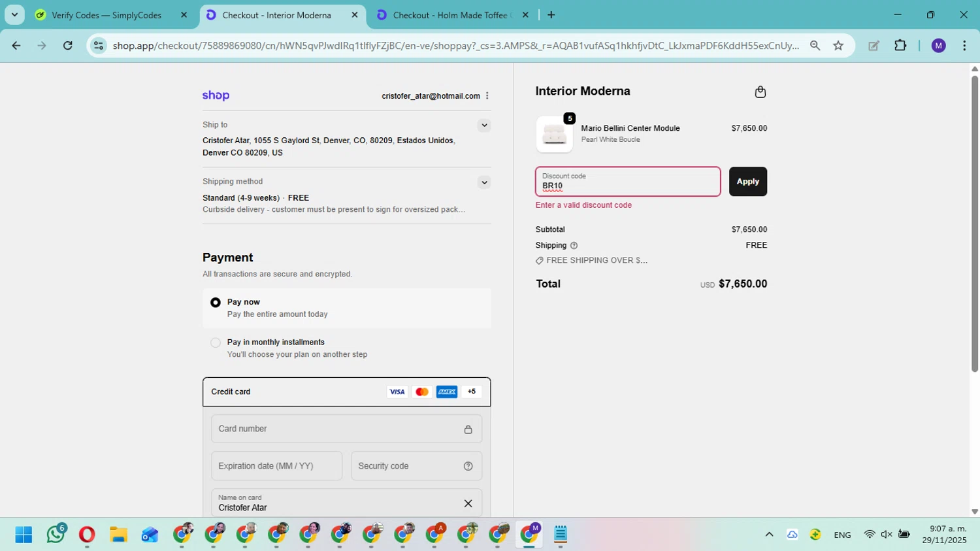
Task: Apply the discount code
Action: (748, 182)
